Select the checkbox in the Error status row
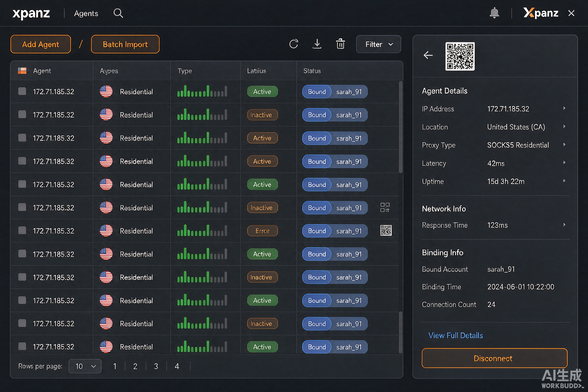 point(22,230)
